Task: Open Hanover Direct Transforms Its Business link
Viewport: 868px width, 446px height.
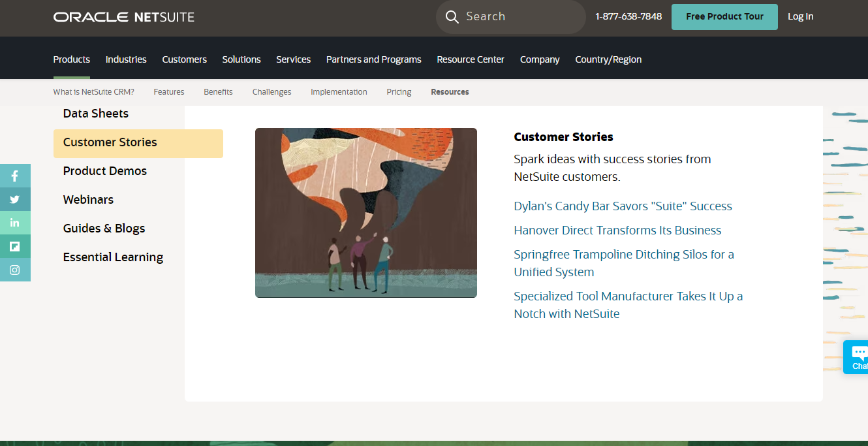Action: pyautogui.click(x=617, y=231)
